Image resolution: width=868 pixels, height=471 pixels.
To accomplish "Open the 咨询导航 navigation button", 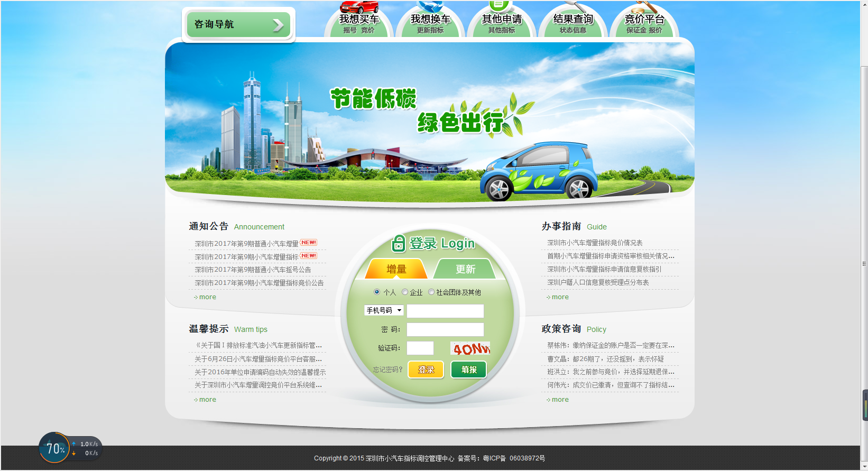I will pyautogui.click(x=238, y=24).
